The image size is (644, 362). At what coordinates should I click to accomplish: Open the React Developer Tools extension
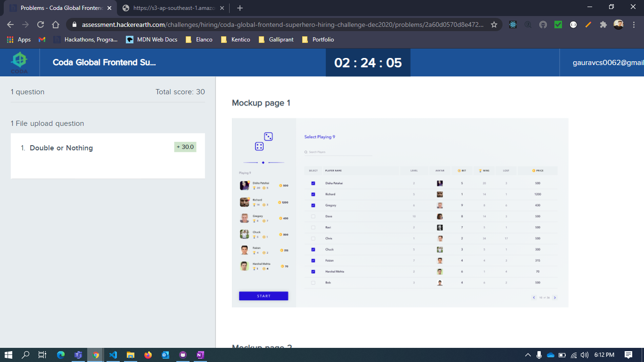point(513,25)
